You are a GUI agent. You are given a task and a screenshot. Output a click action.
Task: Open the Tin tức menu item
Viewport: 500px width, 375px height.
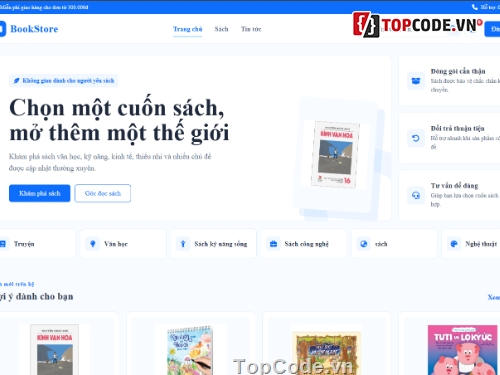point(251,29)
